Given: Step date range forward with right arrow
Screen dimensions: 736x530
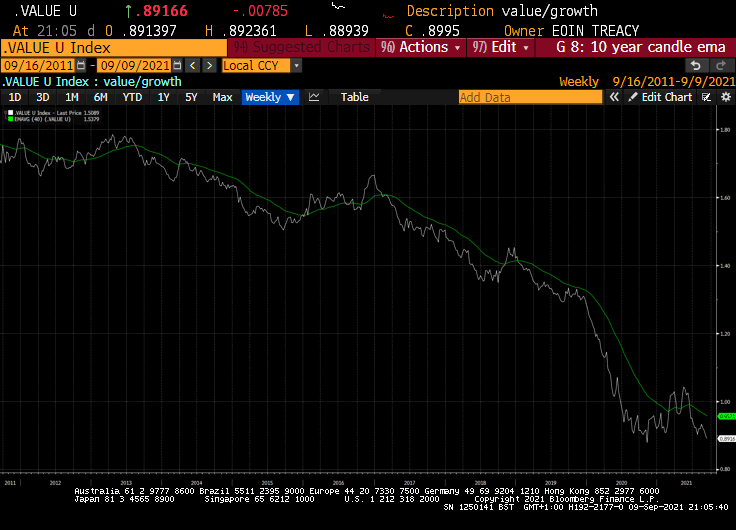Looking at the screenshot, I should coord(209,65).
